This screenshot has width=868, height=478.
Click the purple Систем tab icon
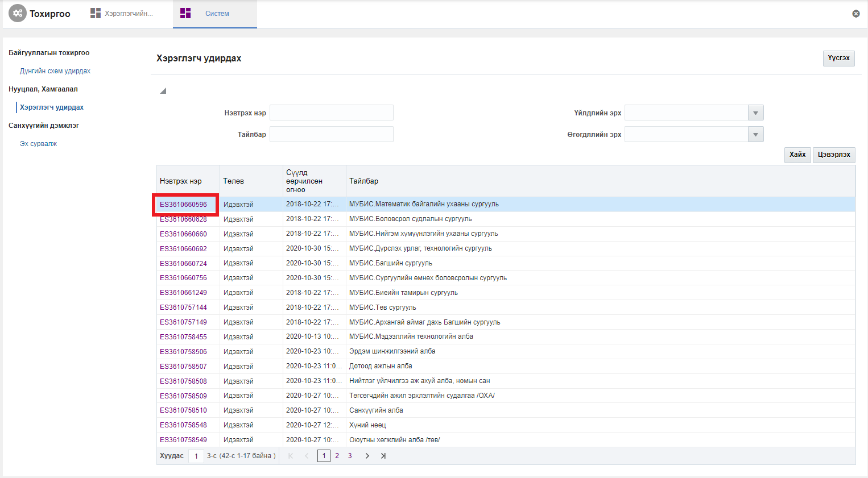tap(185, 13)
